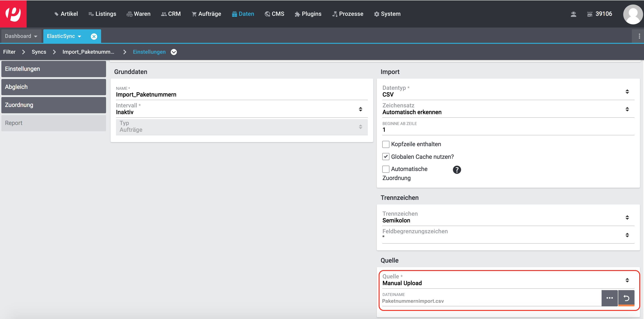Click the reset file undo arrow button
The width and height of the screenshot is (644, 319).
[626, 298]
